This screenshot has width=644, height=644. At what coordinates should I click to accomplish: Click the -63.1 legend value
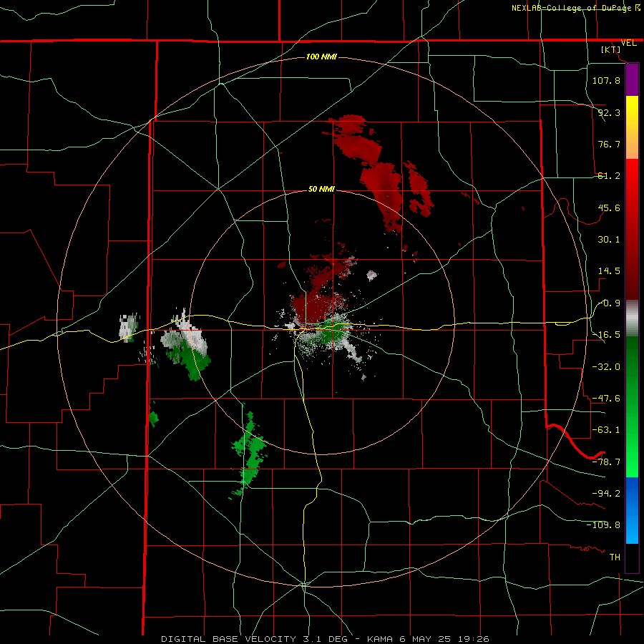(x=606, y=430)
